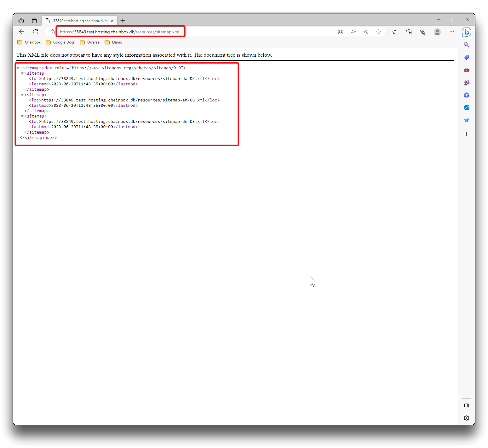Open a new tab with plus button

pyautogui.click(x=123, y=21)
